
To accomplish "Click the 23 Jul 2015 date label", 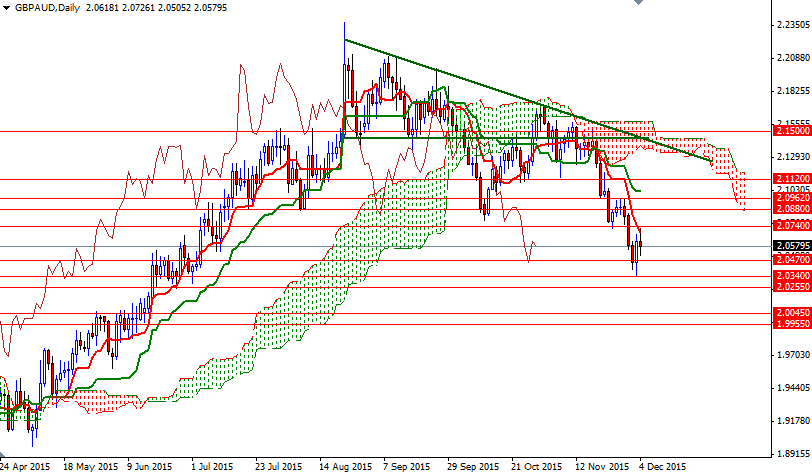I will point(278,467).
